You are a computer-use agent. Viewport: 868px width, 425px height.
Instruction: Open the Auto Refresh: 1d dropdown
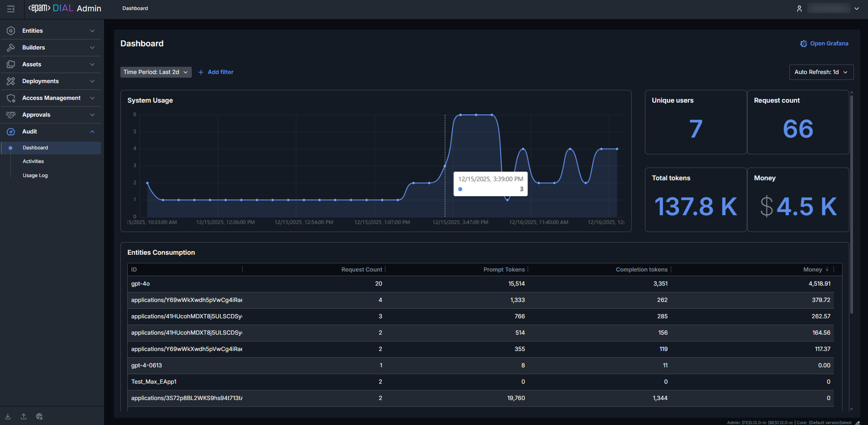821,72
